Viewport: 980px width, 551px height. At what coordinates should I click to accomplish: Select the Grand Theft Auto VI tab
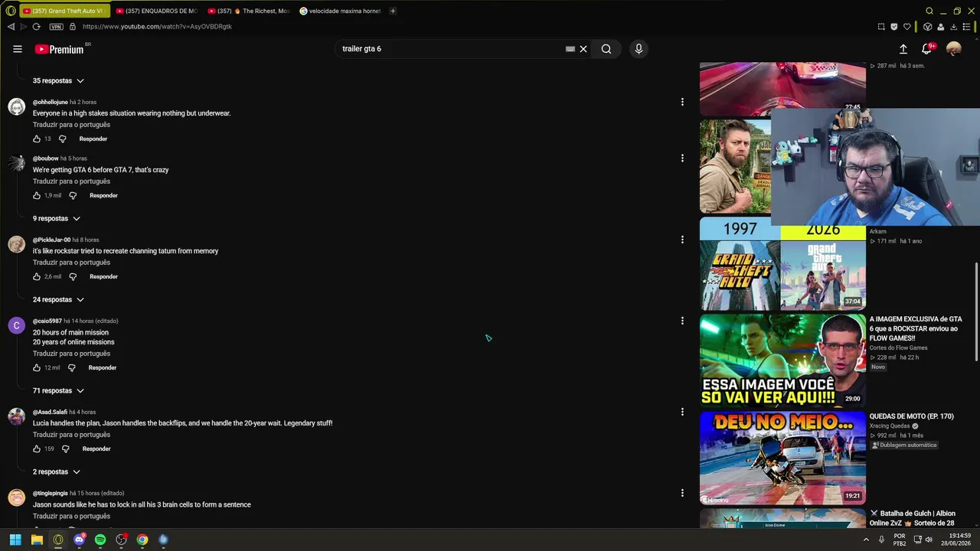pos(64,11)
